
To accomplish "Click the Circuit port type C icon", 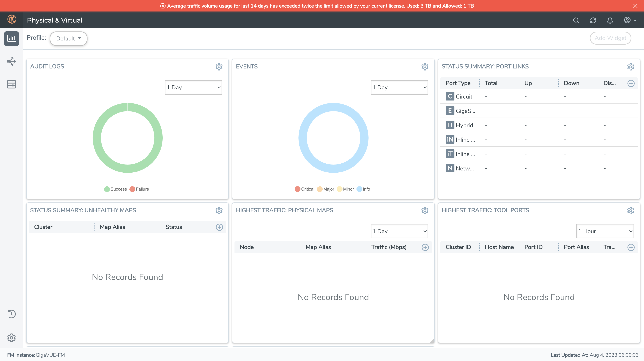I will 450,96.
